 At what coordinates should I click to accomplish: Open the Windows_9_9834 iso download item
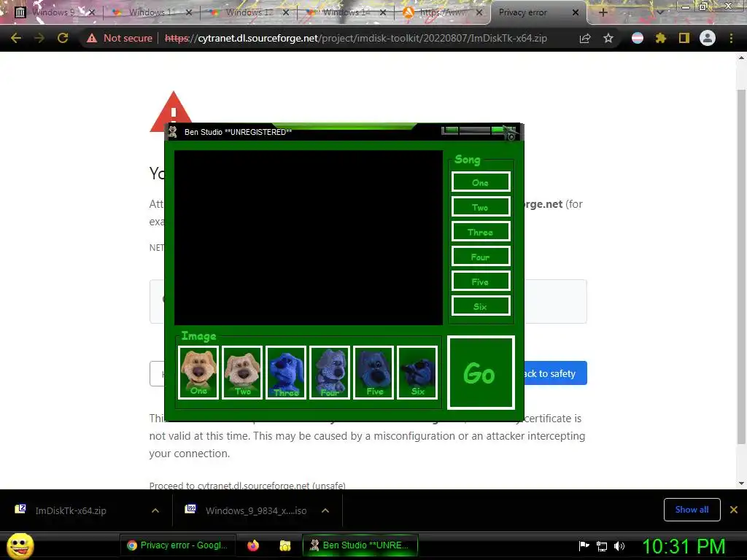247,510
